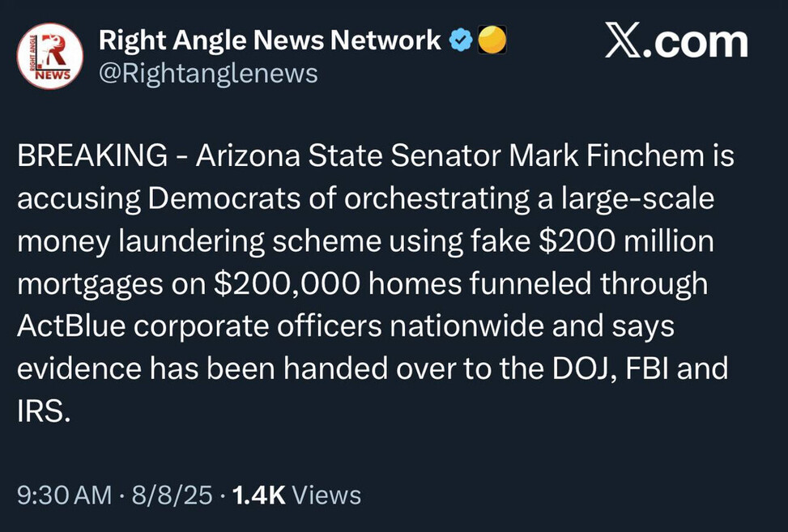Image resolution: width=788 pixels, height=532 pixels.
Task: Click the word ActBlue in the post
Action: click(x=67, y=327)
